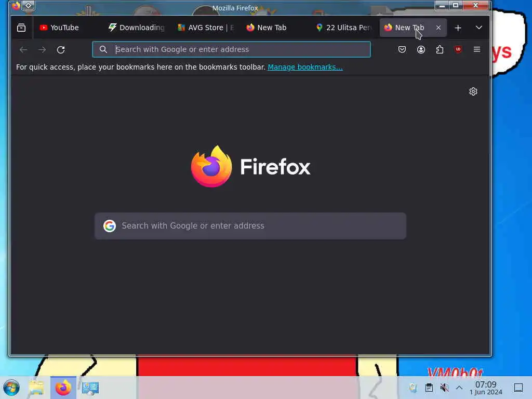Open the file manager from taskbar
Screen dimensions: 532x399
(36, 388)
